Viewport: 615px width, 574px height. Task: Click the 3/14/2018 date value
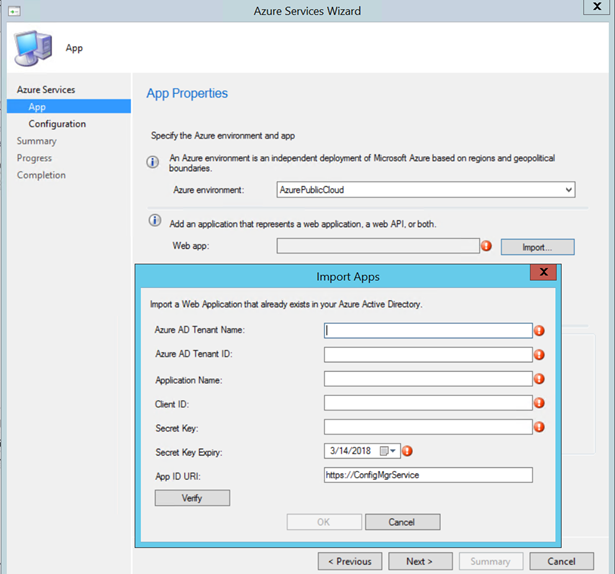(351, 451)
